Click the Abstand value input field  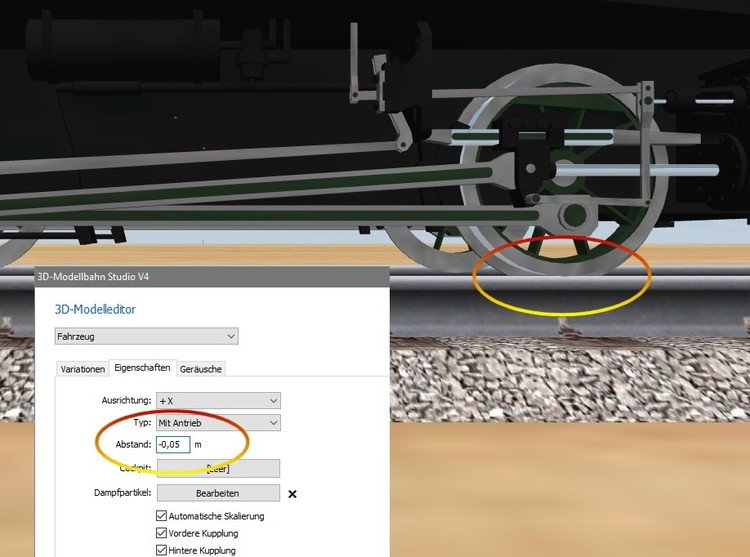[173, 445]
